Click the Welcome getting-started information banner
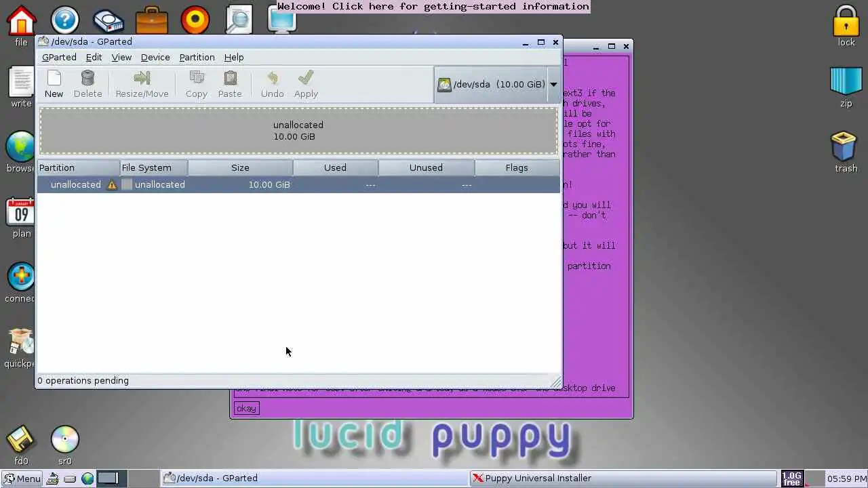Screen dimensions: 868x488 433,6
